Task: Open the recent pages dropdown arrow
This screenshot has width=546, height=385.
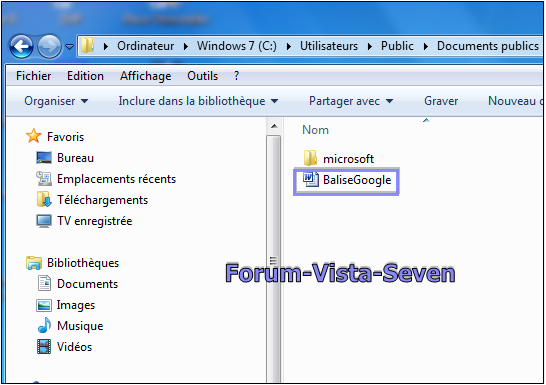Action: (x=70, y=47)
